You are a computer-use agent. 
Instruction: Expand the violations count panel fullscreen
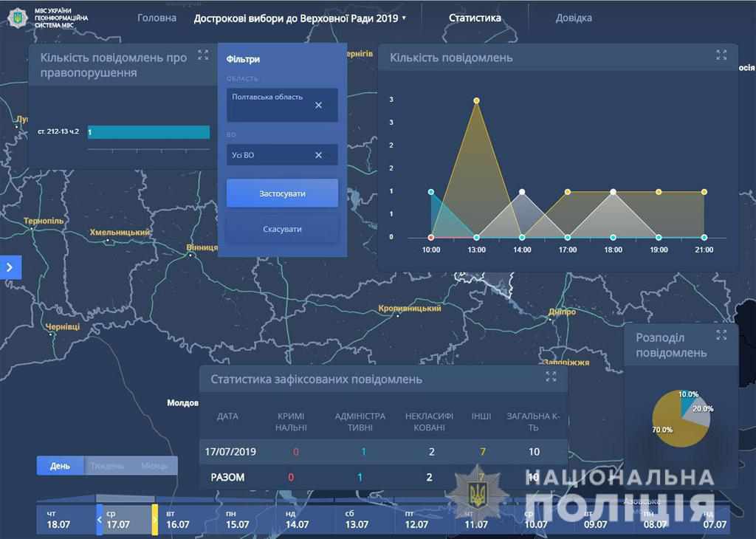[x=203, y=55]
